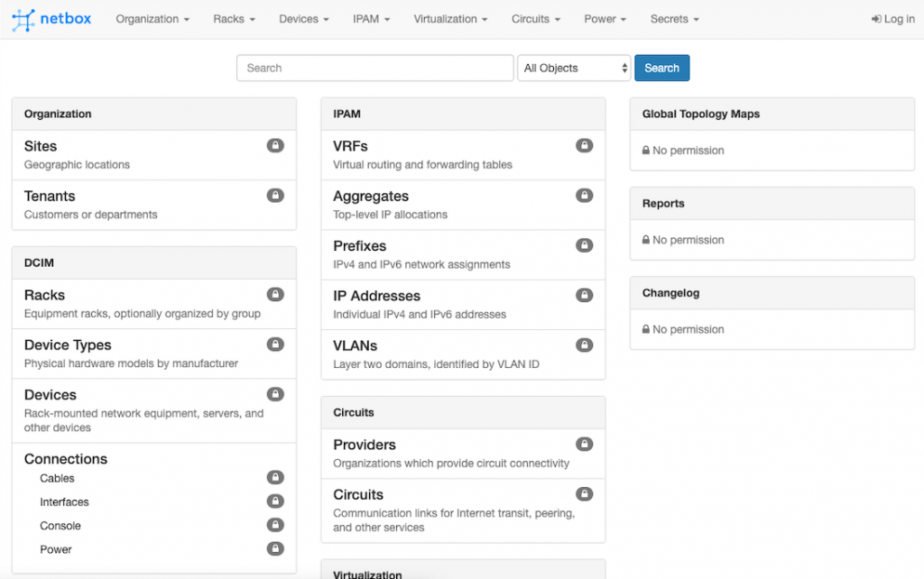Image resolution: width=924 pixels, height=579 pixels.
Task: Open the Power menu in navbar
Action: tap(605, 19)
